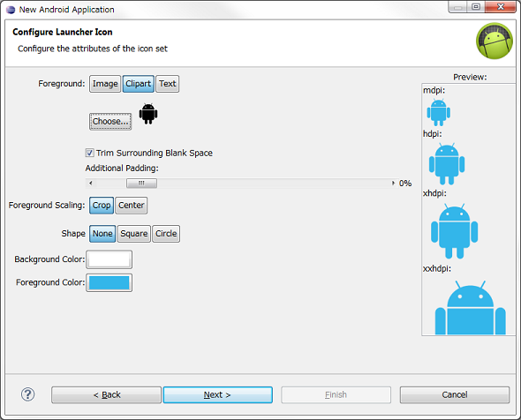The height and width of the screenshot is (420, 521).
Task: Select the xhdpi preview Android icon
Action: (454, 231)
